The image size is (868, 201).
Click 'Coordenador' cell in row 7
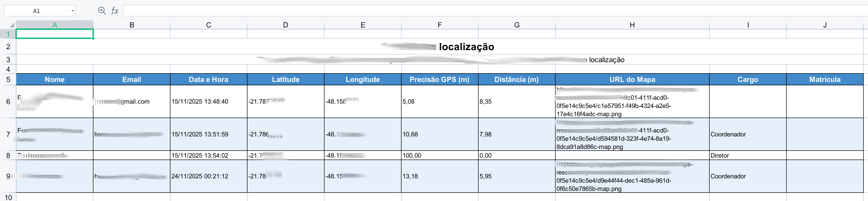[x=748, y=134]
